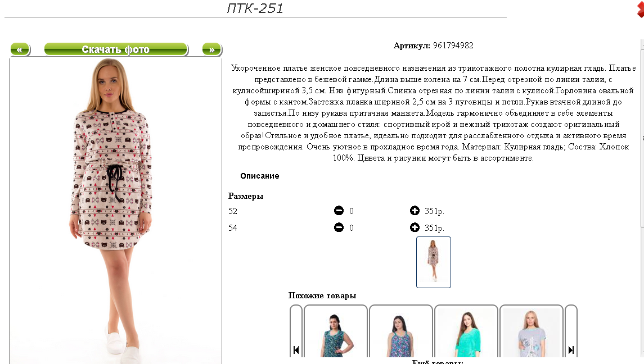Viewport: 644px width, 364px height.
Task: Increase quantity for size 54
Action: click(x=415, y=228)
